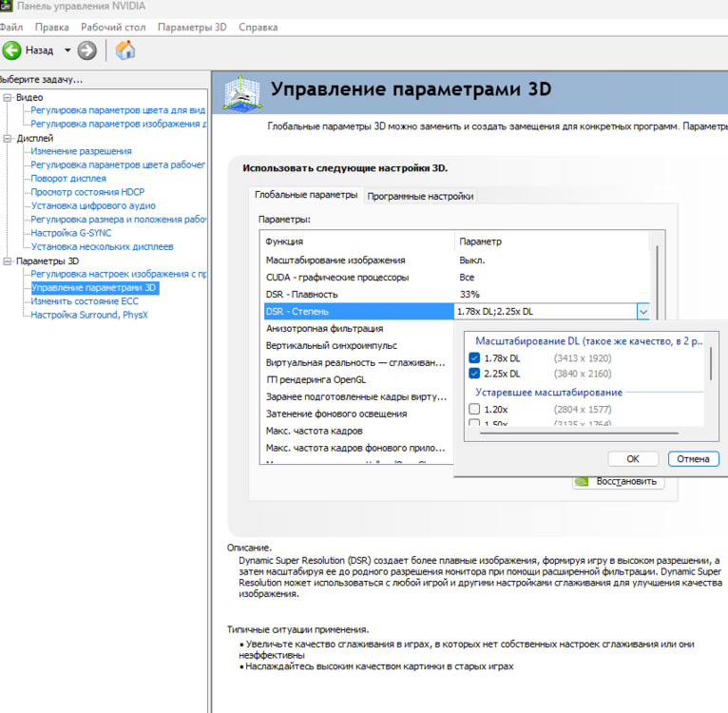Click the Восстановить button

click(619, 482)
